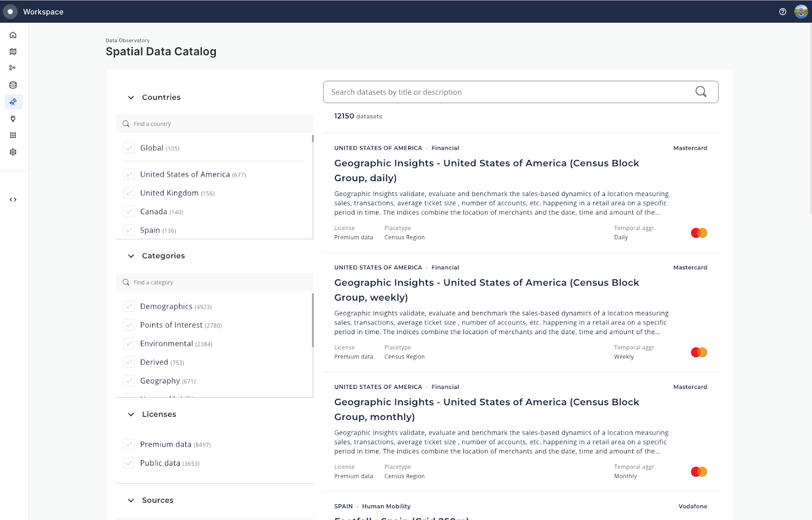Open the Developers code icon
This screenshot has height=520, width=812.
[13, 200]
